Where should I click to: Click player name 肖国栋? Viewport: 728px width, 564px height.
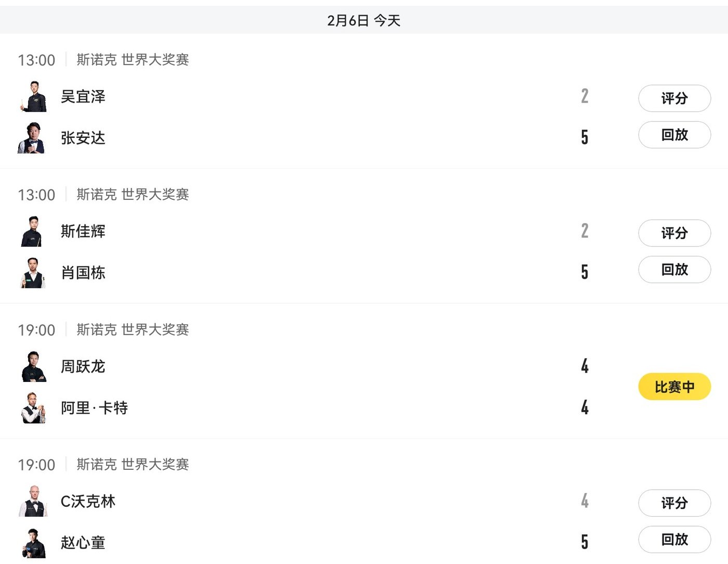83,273
